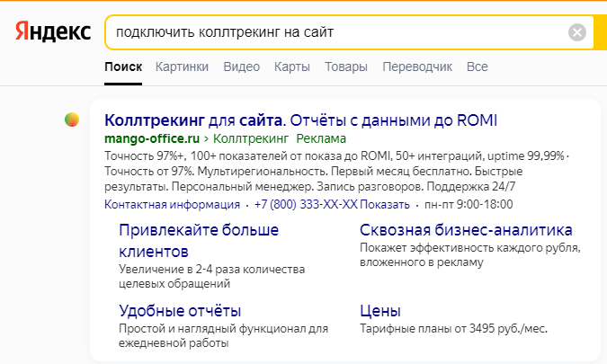Open the Товары tab

click(346, 67)
